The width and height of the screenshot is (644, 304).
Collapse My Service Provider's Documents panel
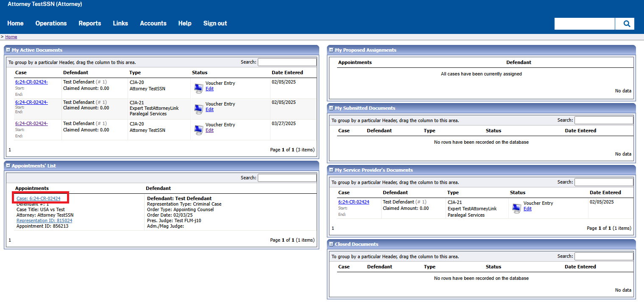332,170
